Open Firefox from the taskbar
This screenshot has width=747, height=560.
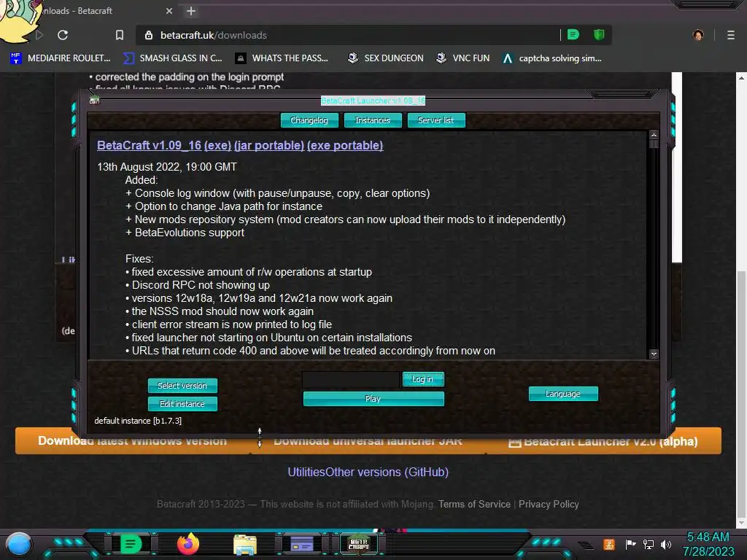(187, 544)
